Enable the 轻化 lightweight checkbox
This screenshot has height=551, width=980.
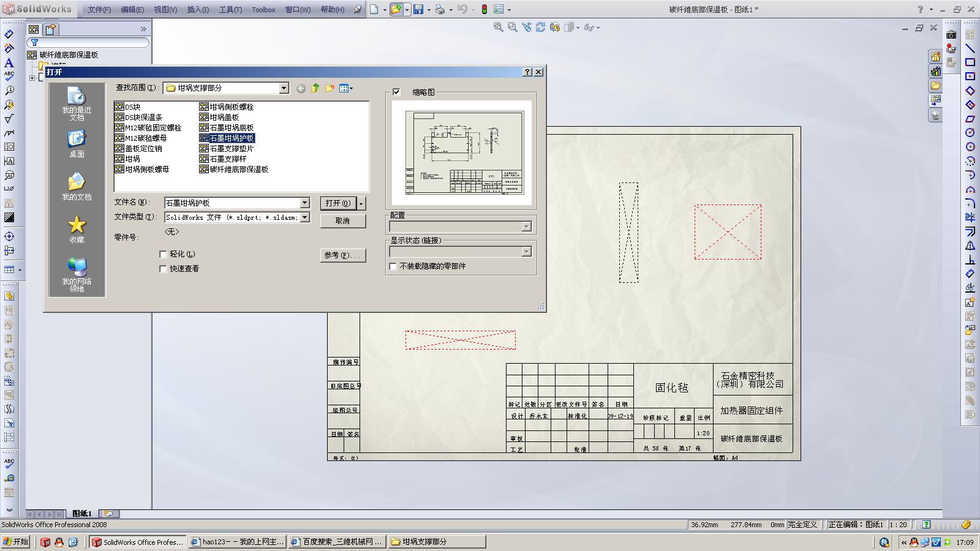pos(163,254)
